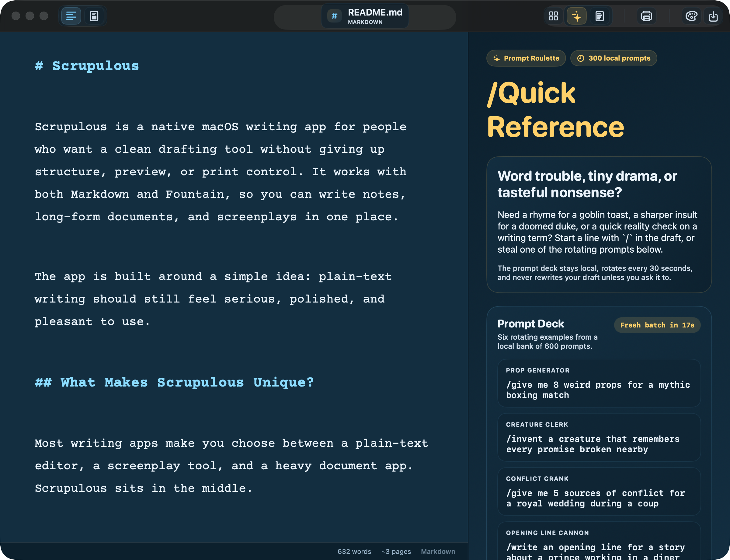The height and width of the screenshot is (560, 730).
Task: Switch to the text editor view icon
Action: pos(71,16)
